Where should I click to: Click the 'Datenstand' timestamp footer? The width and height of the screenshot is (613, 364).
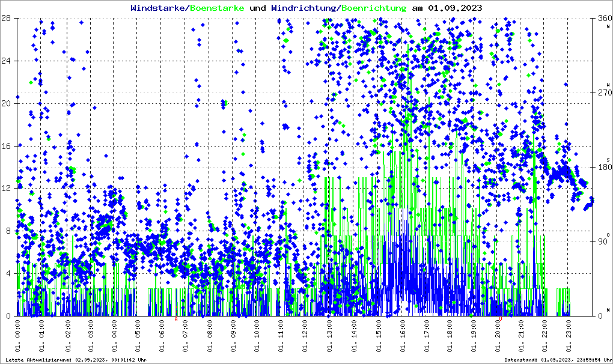pyautogui.click(x=558, y=360)
